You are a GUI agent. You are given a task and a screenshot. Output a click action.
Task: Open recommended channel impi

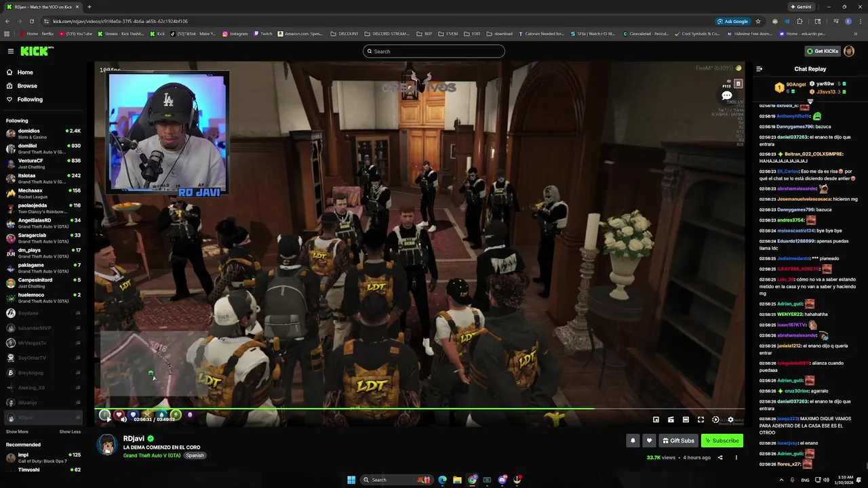(x=43, y=457)
